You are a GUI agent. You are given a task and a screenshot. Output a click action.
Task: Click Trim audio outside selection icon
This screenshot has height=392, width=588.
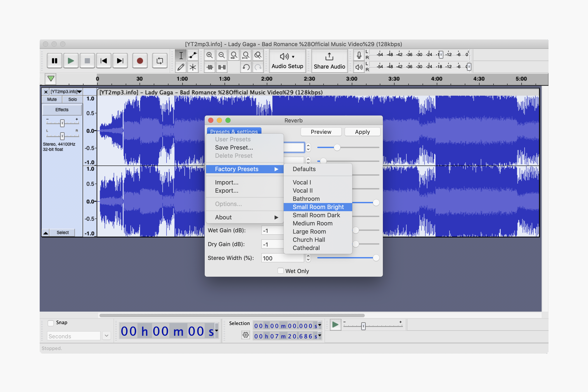(210, 67)
